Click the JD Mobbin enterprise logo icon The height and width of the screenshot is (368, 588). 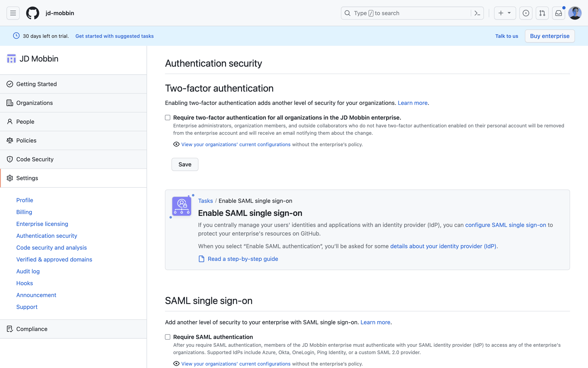coord(11,59)
